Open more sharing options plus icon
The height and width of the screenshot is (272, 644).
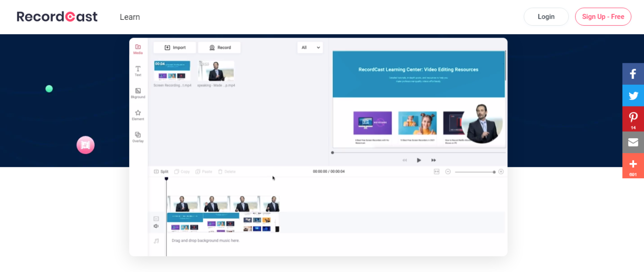(x=633, y=165)
